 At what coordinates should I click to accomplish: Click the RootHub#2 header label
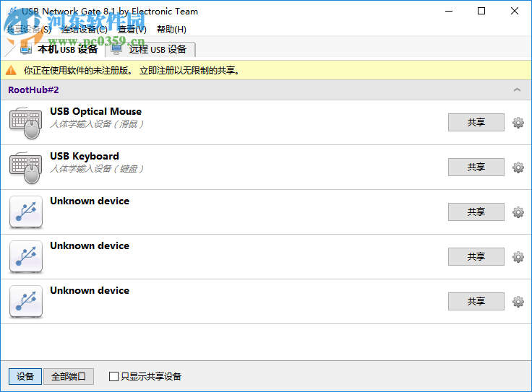click(x=33, y=90)
